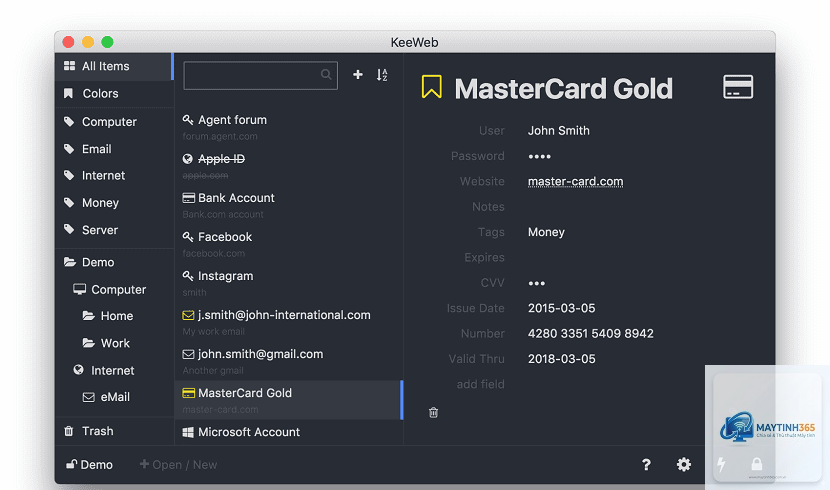Screen dimensions: 830x490
Task: Open the master-card.com website link
Action: (x=575, y=182)
